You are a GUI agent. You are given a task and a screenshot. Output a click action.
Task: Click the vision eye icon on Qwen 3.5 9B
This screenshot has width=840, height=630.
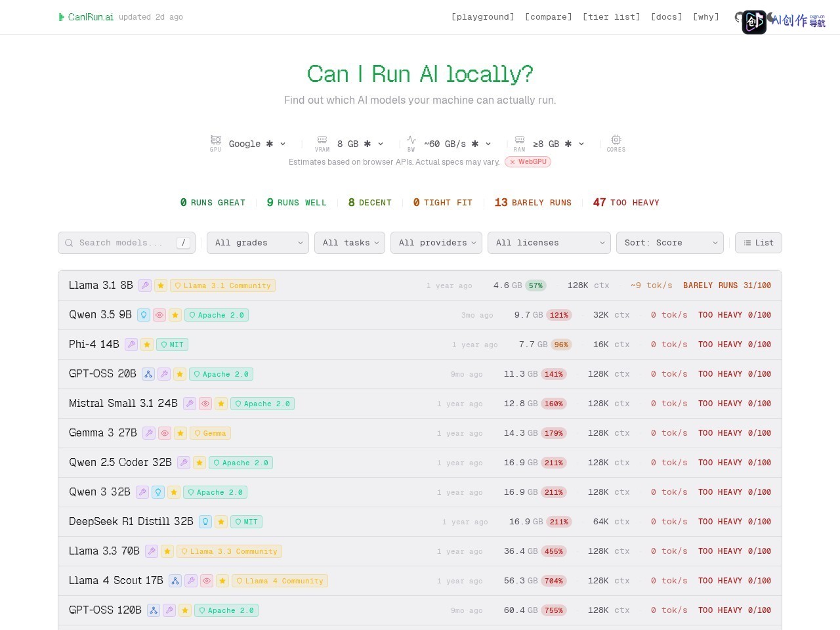pos(159,315)
